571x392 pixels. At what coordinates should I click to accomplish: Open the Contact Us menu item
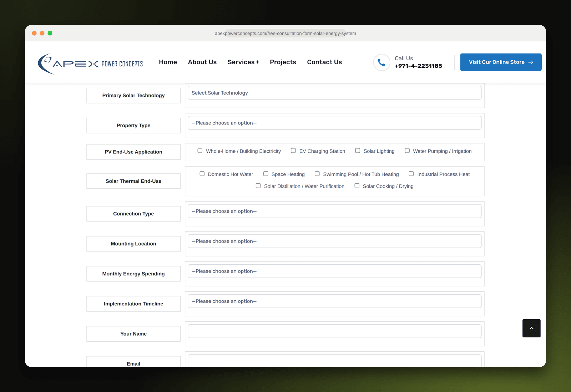pos(324,62)
